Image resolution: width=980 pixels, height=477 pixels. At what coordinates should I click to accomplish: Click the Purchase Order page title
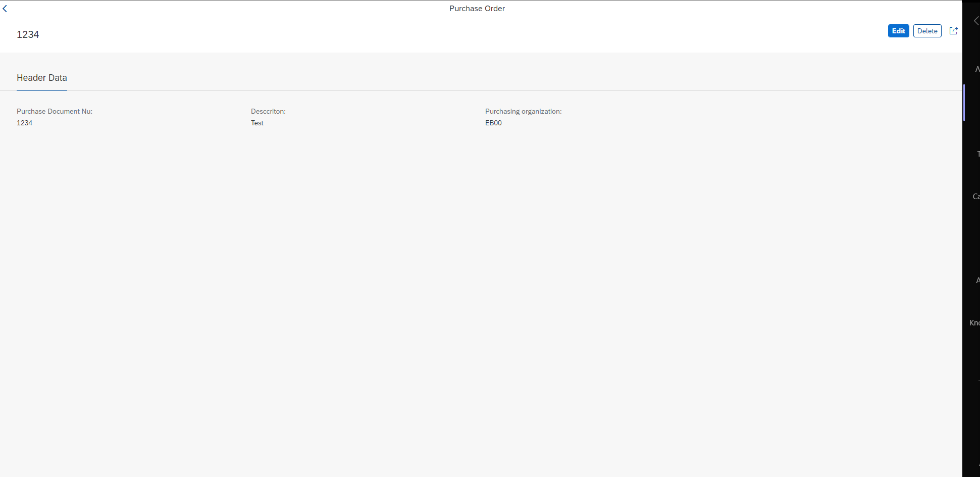(x=477, y=9)
